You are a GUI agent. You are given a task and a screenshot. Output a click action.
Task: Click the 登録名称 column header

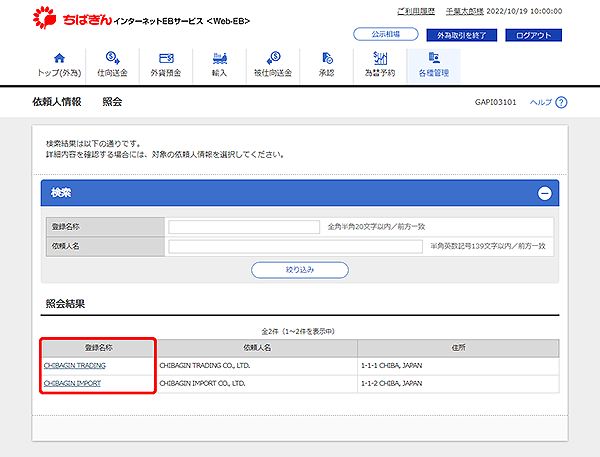click(98, 348)
